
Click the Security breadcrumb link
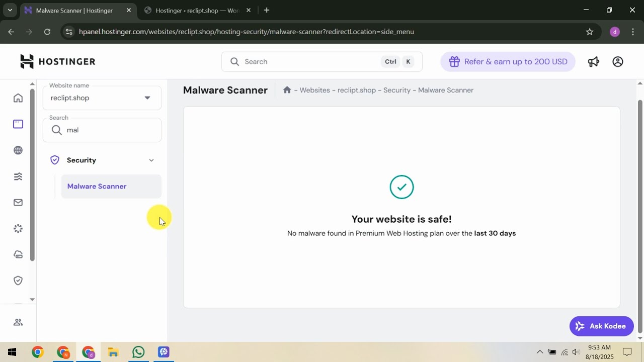[397, 90]
